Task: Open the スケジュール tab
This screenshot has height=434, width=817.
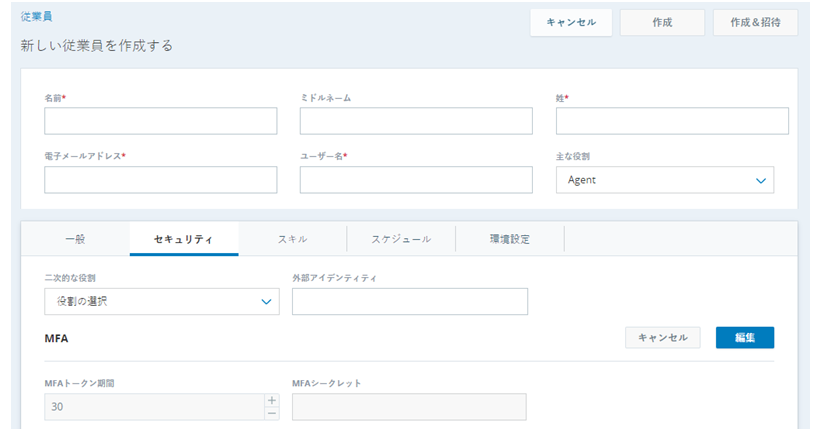Action: coord(401,239)
